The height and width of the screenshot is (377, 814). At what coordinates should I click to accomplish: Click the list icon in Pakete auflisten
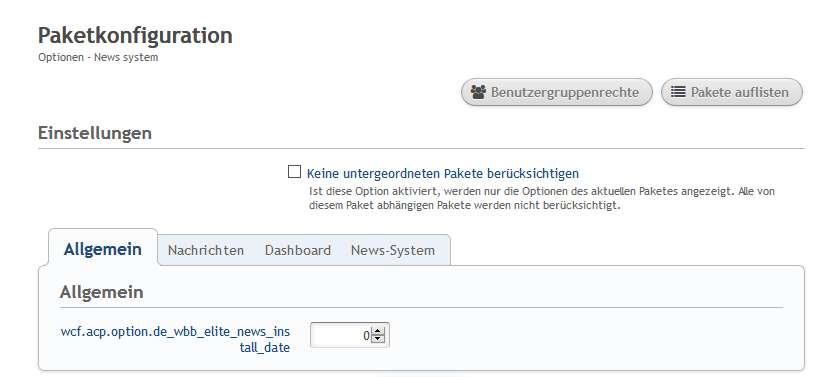pos(678,92)
